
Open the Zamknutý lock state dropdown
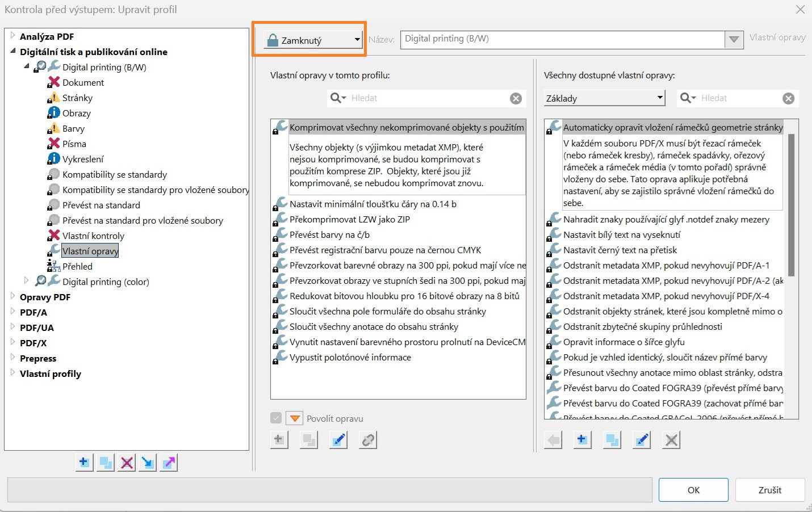point(313,40)
